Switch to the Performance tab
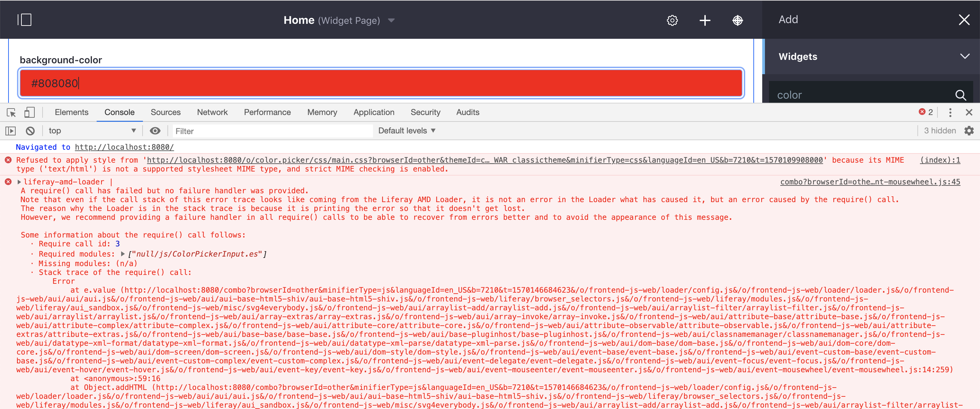980x409 pixels. 267,112
